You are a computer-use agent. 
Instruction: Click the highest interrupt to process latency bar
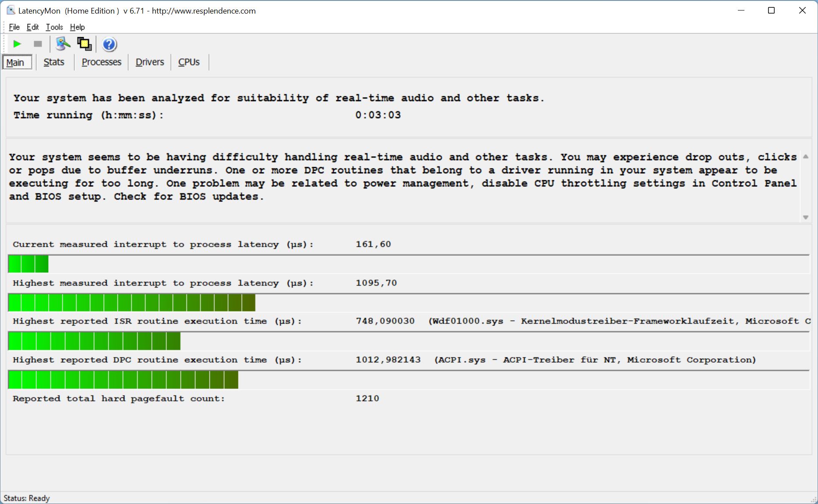[131, 303]
